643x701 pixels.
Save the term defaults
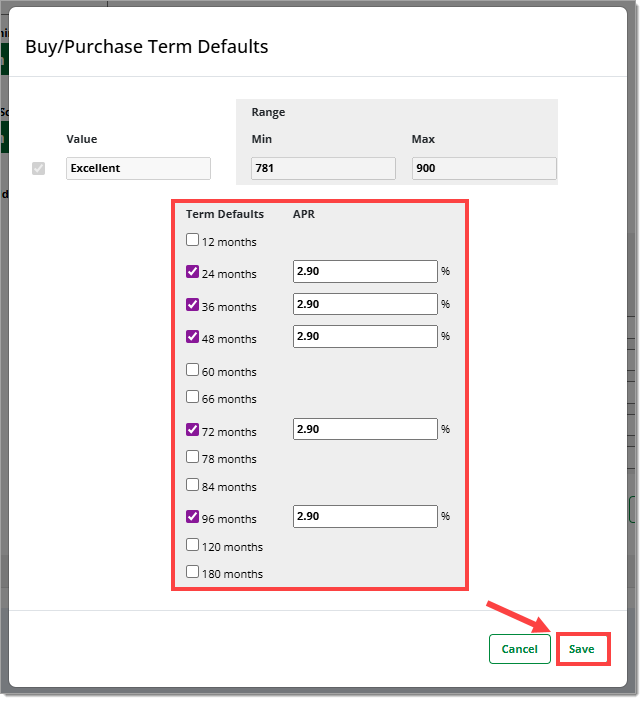click(x=582, y=649)
